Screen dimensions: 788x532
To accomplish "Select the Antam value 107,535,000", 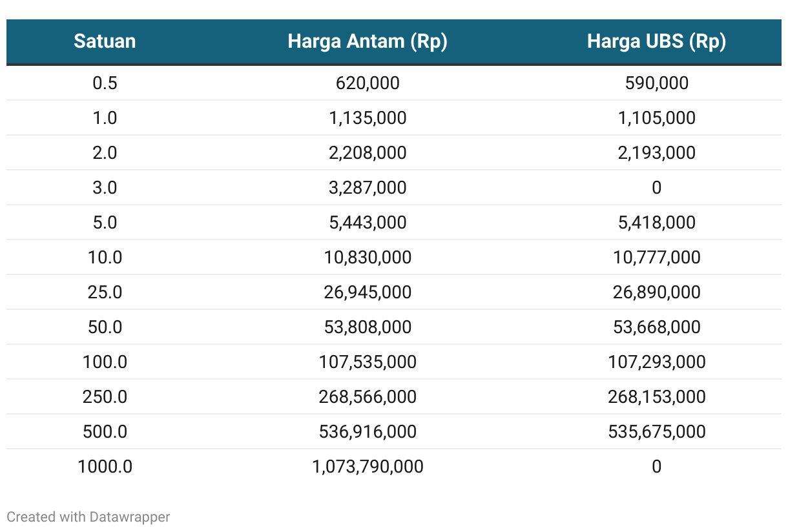I will click(368, 362).
